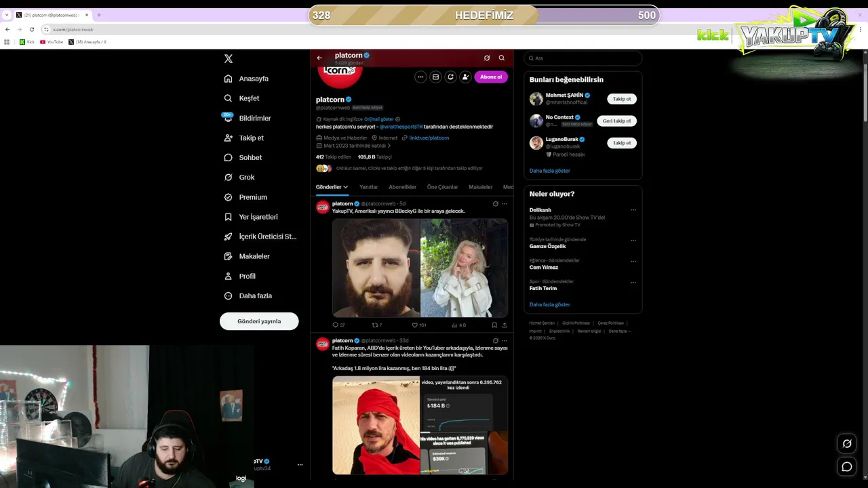
Task: Open linktr.ee/platcorn link
Action: point(429,138)
